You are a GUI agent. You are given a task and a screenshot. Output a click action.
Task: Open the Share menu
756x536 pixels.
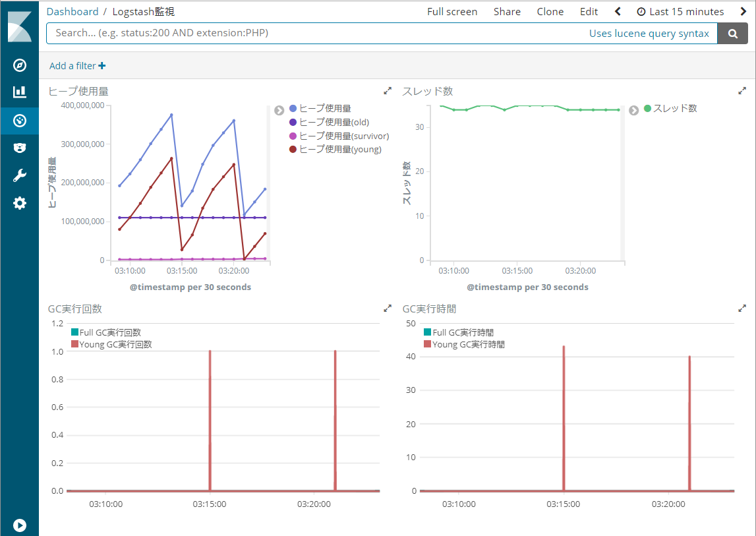point(508,12)
